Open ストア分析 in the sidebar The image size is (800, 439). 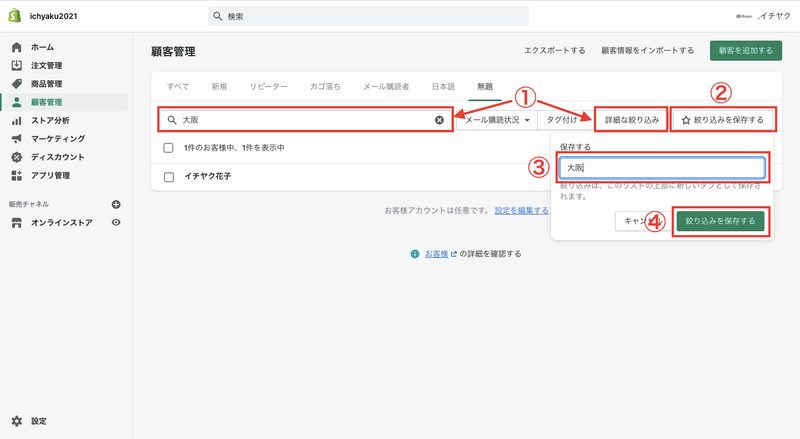[x=50, y=120]
